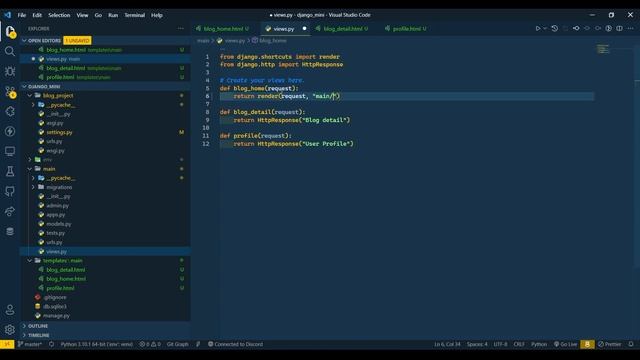Viewport: 640px width, 360px height.
Task: Open the Run menu
Action: 113,15
